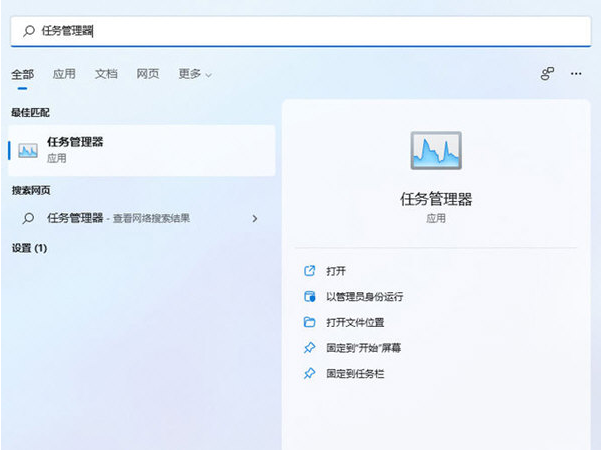Choose 固定到任务栏
The width and height of the screenshot is (602, 450).
(355, 374)
